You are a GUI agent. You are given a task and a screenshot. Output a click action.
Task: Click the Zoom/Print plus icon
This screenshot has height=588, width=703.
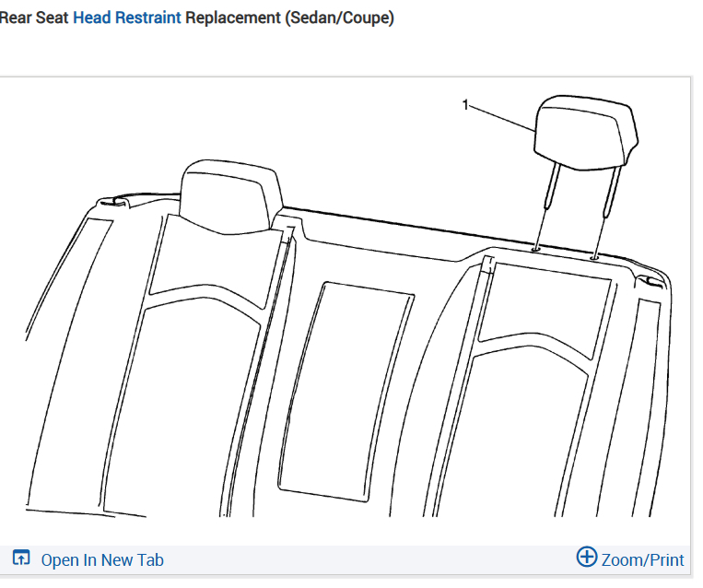click(586, 557)
